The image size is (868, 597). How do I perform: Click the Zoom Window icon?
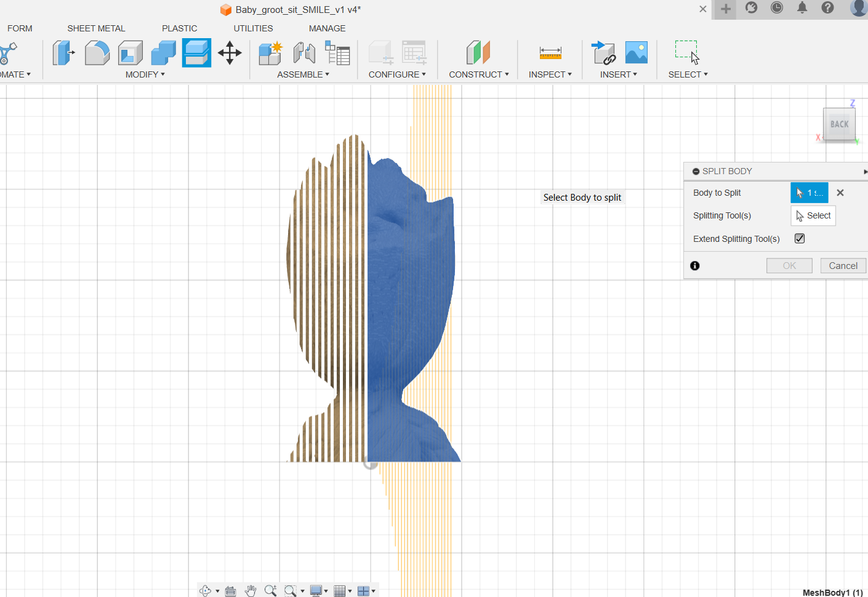point(290,591)
